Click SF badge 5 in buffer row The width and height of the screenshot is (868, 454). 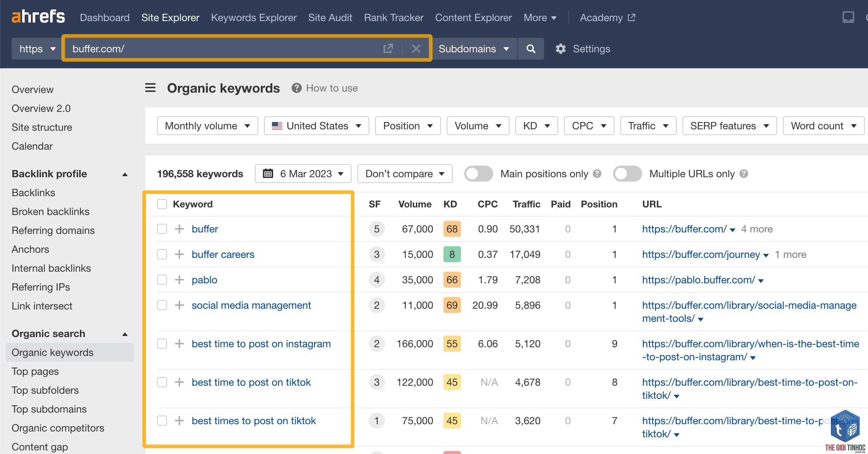point(377,229)
